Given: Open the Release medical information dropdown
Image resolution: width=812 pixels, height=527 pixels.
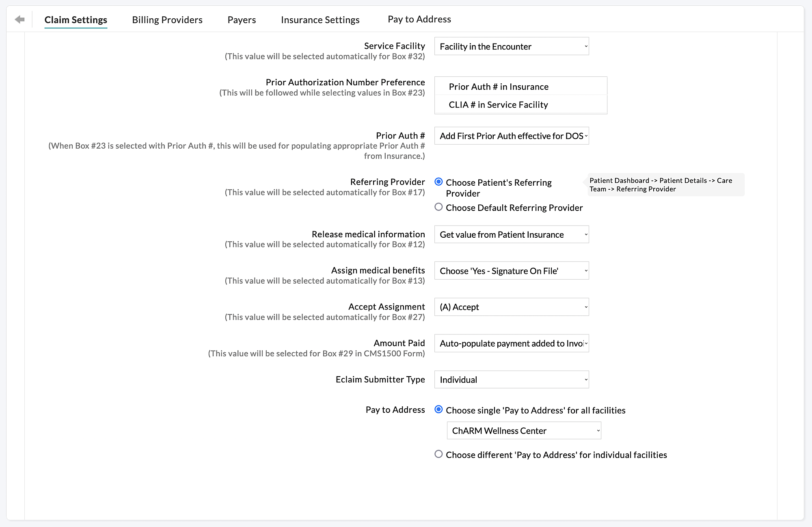Looking at the screenshot, I should (x=511, y=234).
